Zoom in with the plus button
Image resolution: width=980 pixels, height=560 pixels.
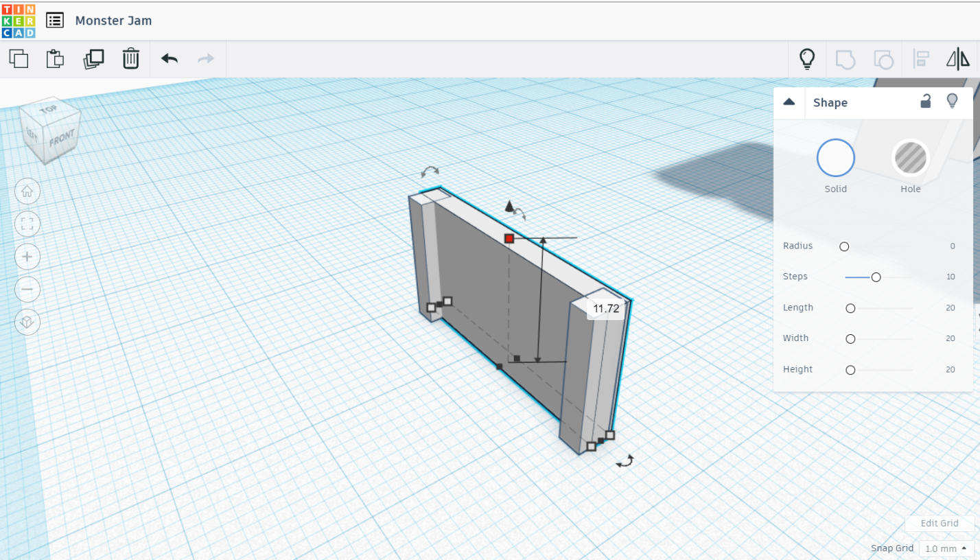27,257
